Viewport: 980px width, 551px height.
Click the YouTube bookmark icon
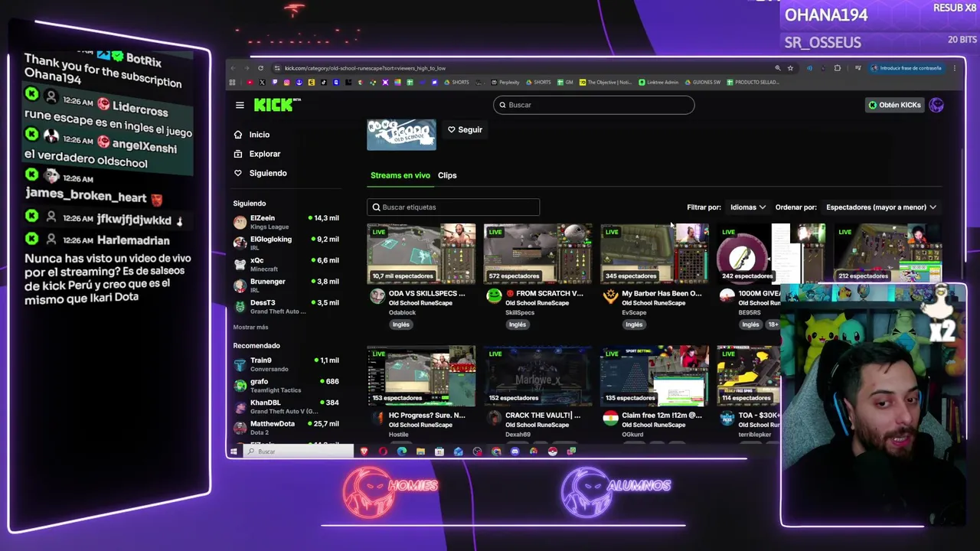[250, 82]
